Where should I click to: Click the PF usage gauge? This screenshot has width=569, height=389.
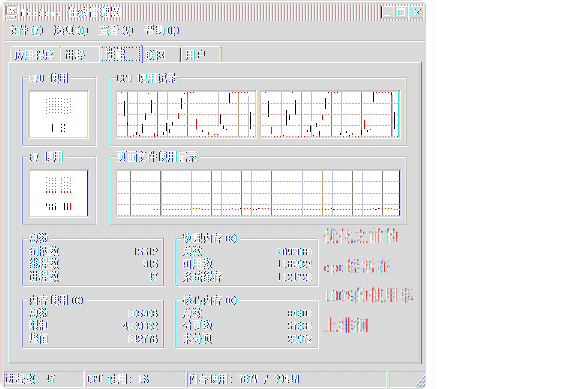pyautogui.click(x=58, y=193)
